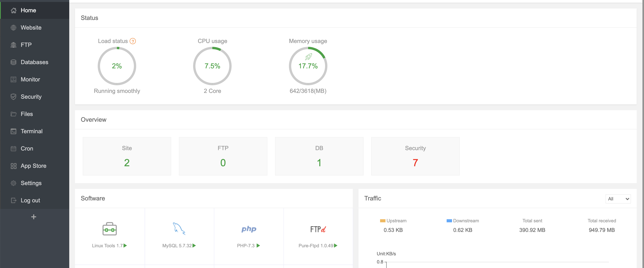Click the Pure-Ftpd FTPd logo icon
This screenshot has height=268, width=644.
click(318, 229)
